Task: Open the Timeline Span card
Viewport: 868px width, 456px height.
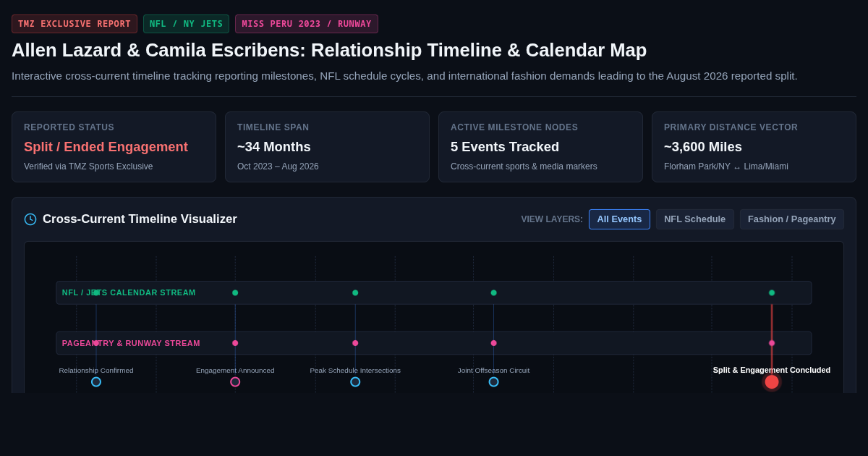Action: [327, 147]
